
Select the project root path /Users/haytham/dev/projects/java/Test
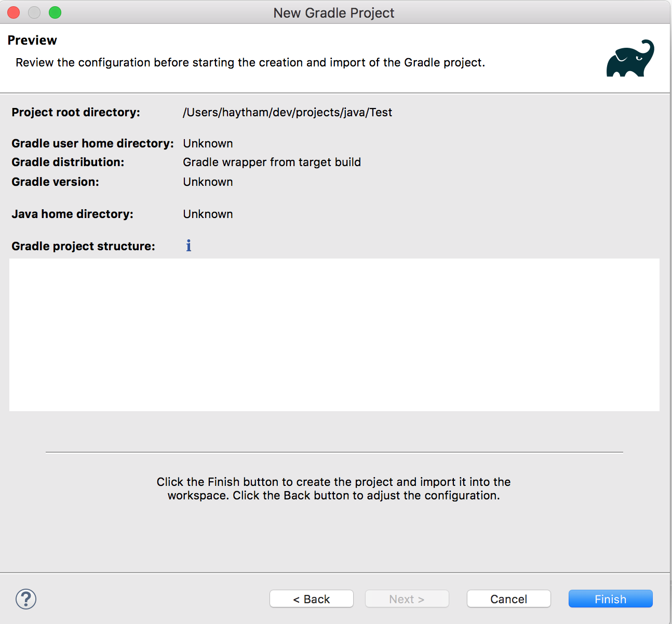tap(287, 112)
